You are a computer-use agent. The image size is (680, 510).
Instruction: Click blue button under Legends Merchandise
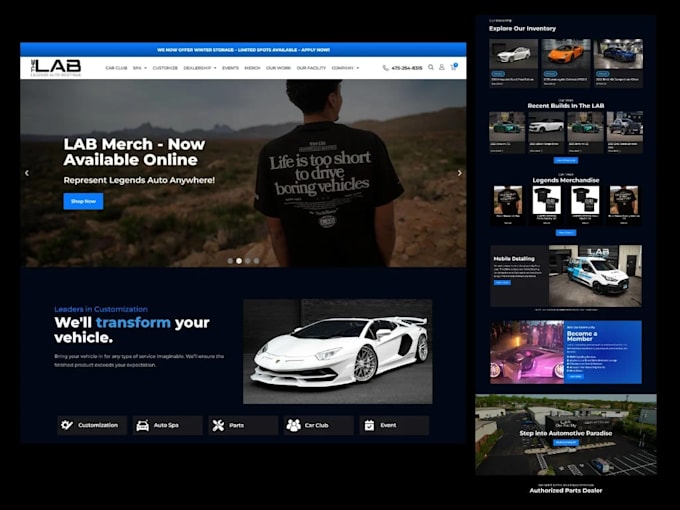coord(566,233)
